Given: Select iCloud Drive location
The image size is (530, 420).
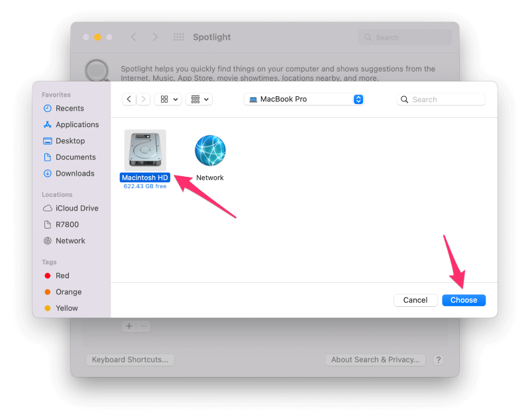Looking at the screenshot, I should tap(71, 208).
